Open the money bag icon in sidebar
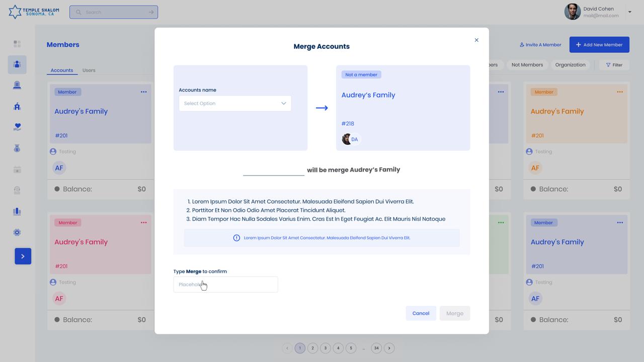The height and width of the screenshot is (362, 644). pos(17,148)
